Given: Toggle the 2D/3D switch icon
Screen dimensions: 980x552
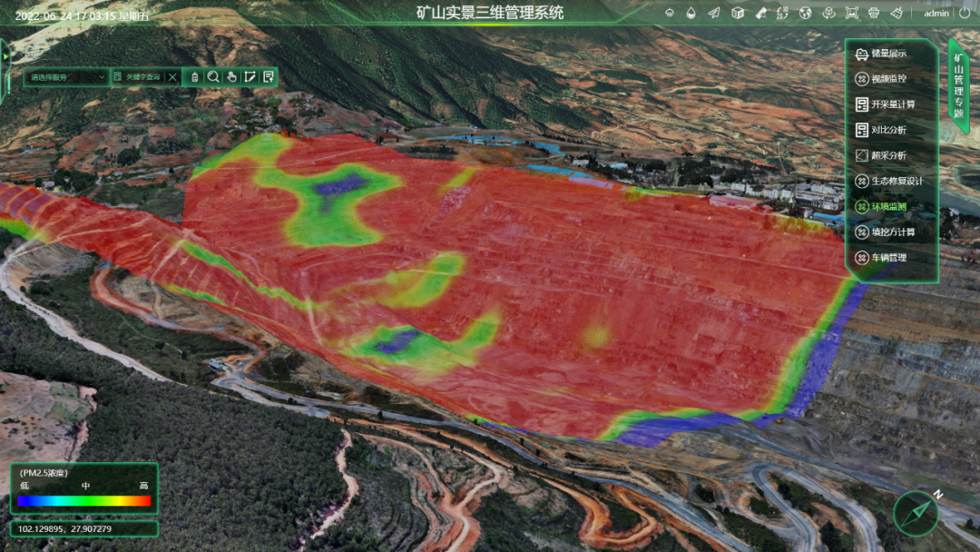Looking at the screenshot, I should point(782,13).
